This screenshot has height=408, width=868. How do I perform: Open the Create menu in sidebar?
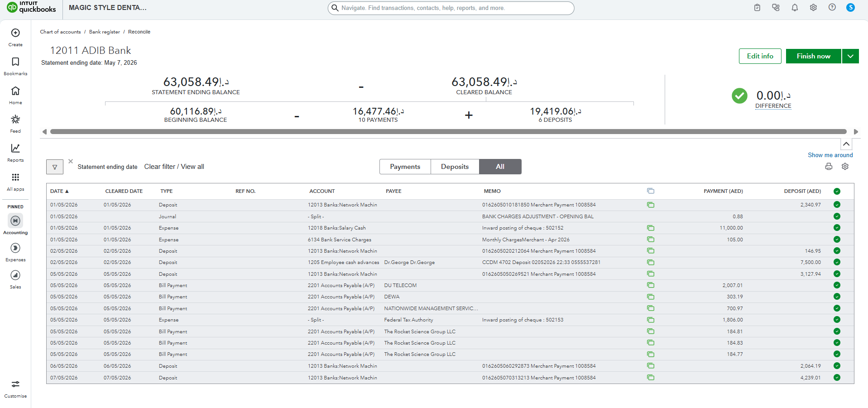(x=15, y=37)
